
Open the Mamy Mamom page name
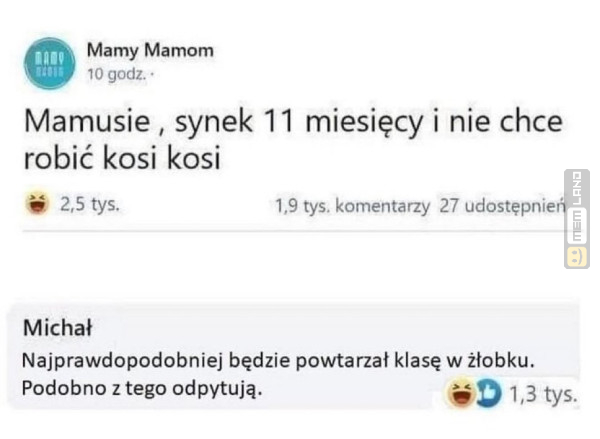(150, 50)
